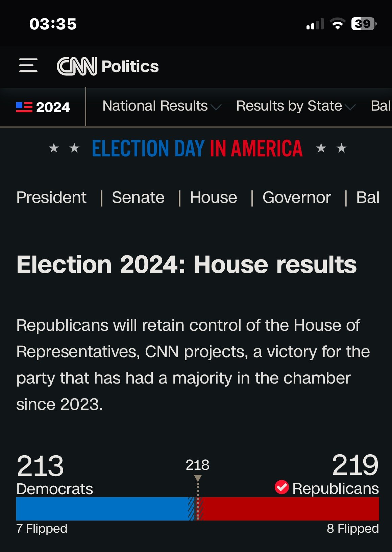
Task: Tap the 2024 flag icon
Action: (24, 107)
